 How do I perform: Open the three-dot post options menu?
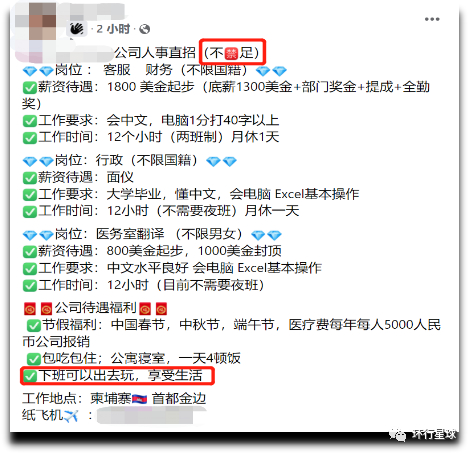[432, 19]
